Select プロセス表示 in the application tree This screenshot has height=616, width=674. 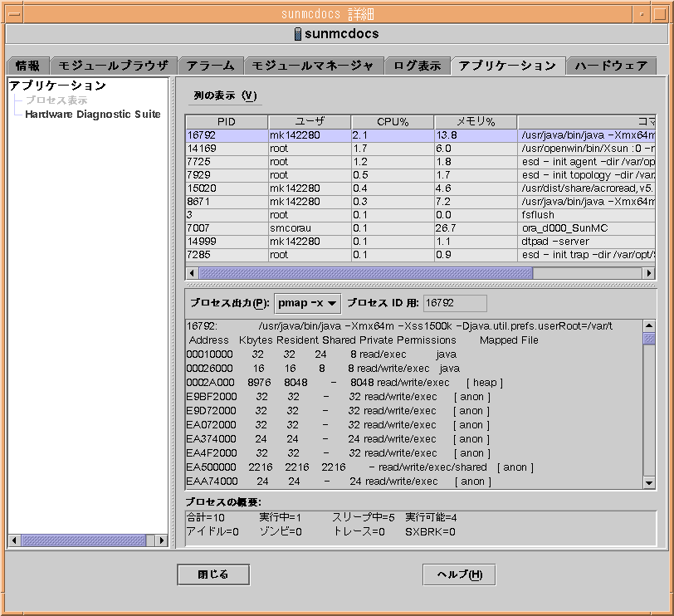pos(56,100)
